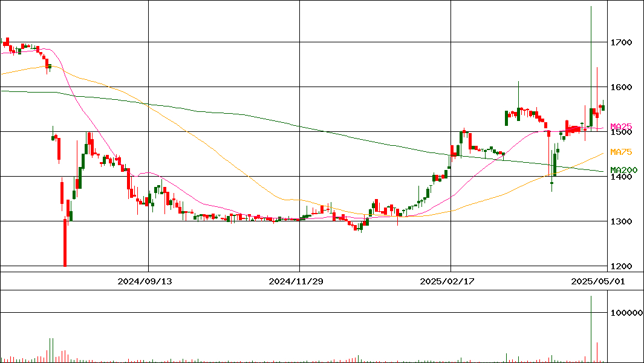Viewport: 644px width, 363px height.
Task: Click the 1200 price axis label
Action: tap(622, 266)
